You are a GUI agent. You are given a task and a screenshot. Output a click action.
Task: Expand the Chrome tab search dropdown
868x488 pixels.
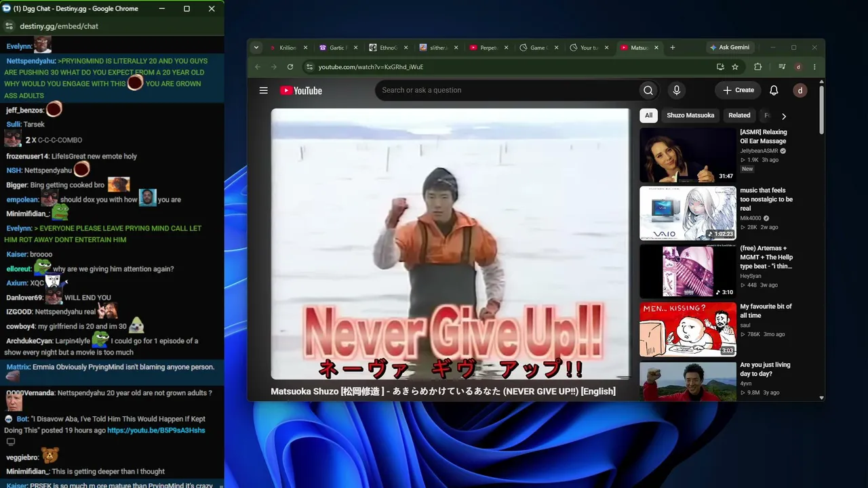[256, 47]
